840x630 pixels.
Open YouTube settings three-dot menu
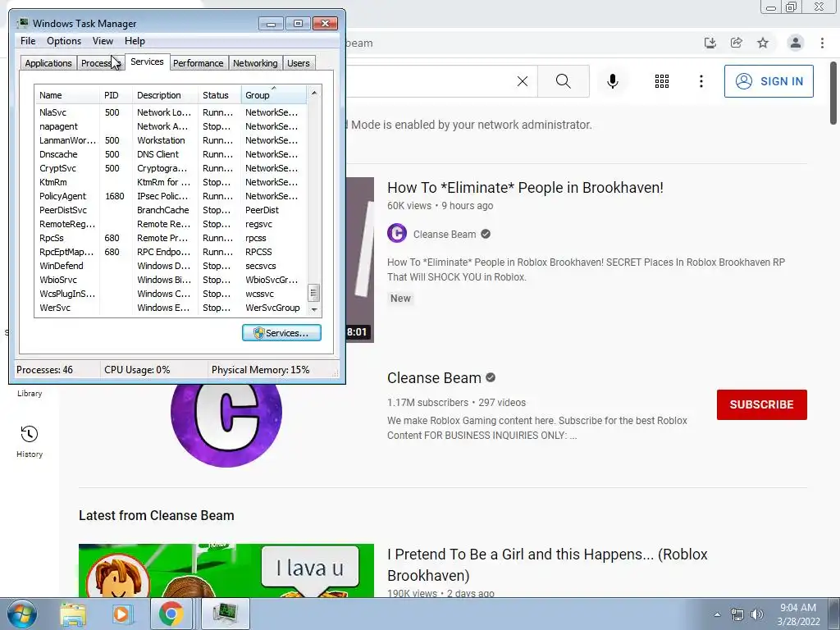[701, 81]
